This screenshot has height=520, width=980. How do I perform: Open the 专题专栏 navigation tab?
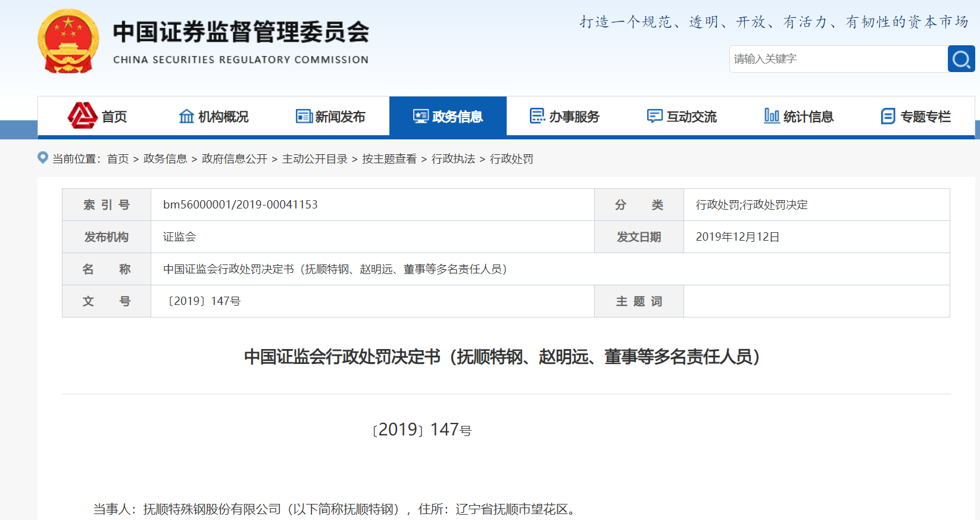(x=916, y=116)
